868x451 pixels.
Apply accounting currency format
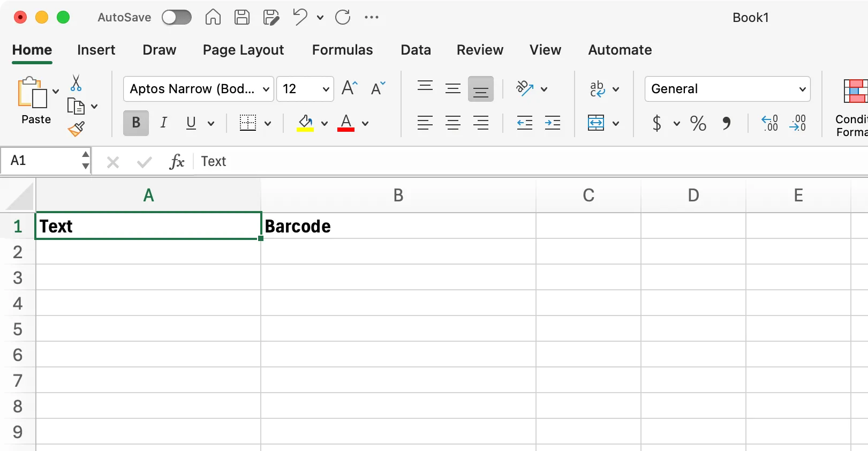tap(656, 123)
